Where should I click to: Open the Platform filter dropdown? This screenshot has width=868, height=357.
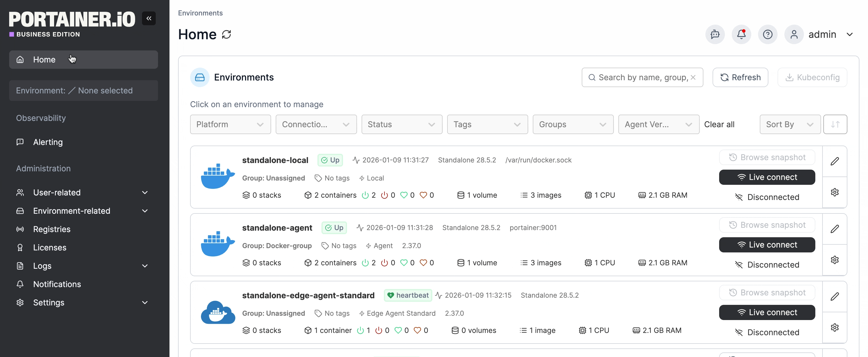(x=230, y=124)
